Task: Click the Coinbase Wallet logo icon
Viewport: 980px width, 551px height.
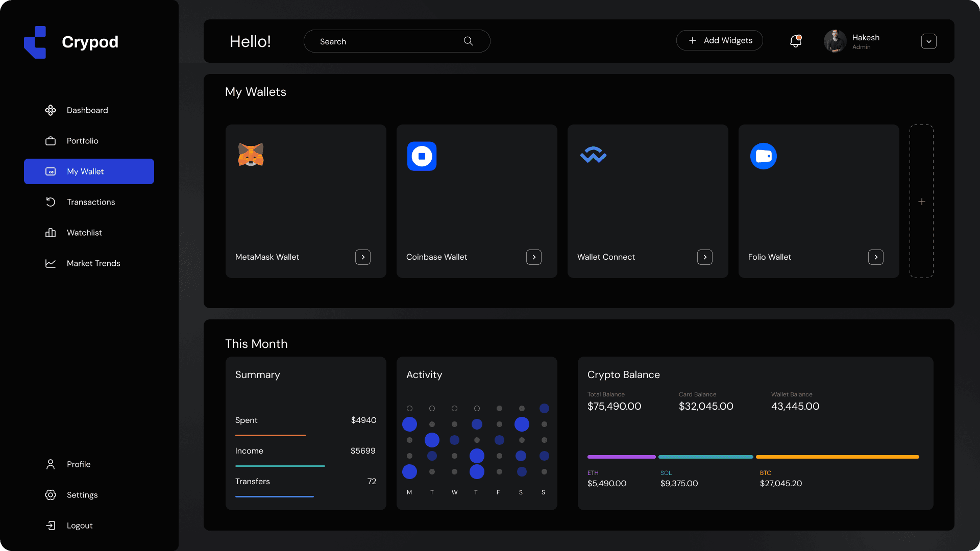Action: [422, 156]
